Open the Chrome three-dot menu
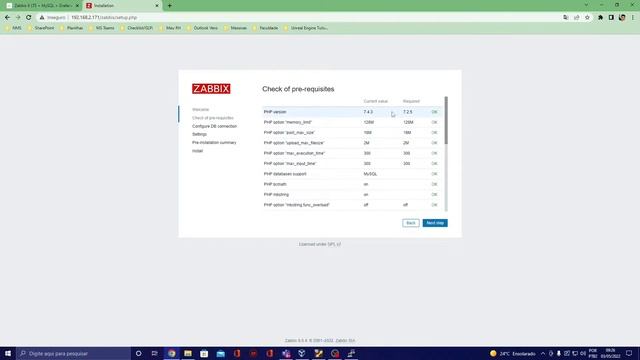 (x=633, y=18)
